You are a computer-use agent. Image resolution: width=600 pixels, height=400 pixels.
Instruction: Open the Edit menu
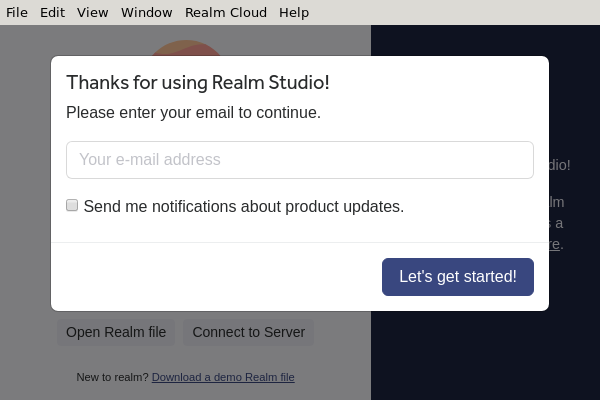[52, 13]
